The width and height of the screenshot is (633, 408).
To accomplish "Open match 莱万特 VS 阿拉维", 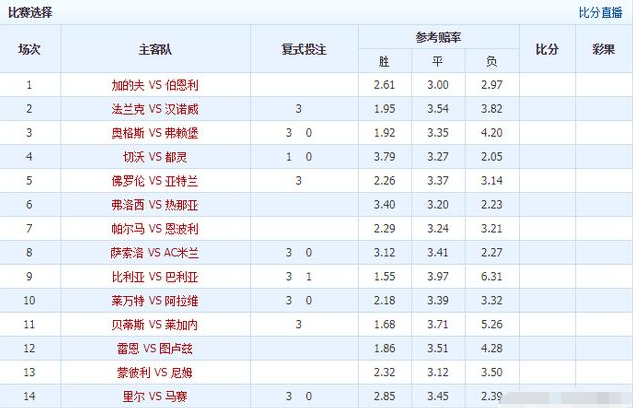I will coord(155,300).
